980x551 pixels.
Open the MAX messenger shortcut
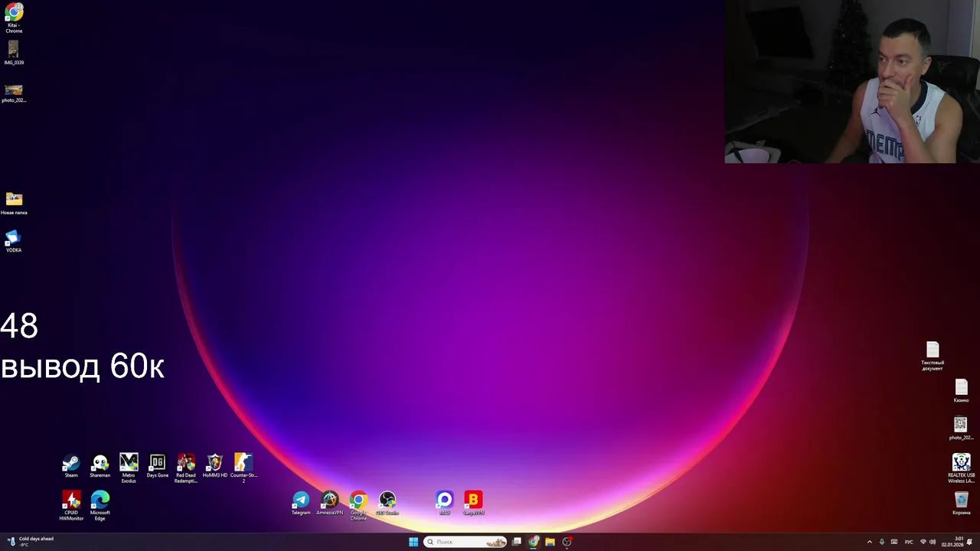(445, 504)
